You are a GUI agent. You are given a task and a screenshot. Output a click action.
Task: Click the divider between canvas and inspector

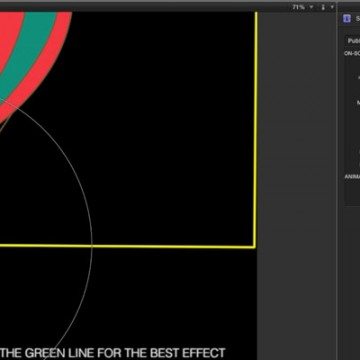click(337, 180)
